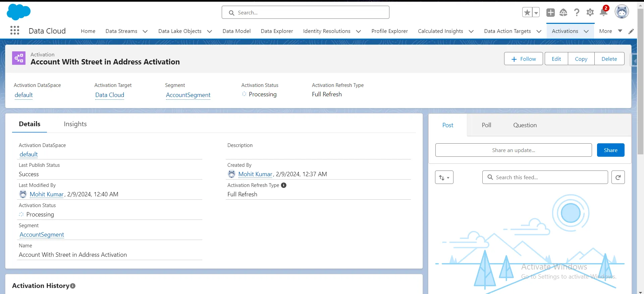Click the Follow button
The width and height of the screenshot is (644, 294).
tap(523, 59)
